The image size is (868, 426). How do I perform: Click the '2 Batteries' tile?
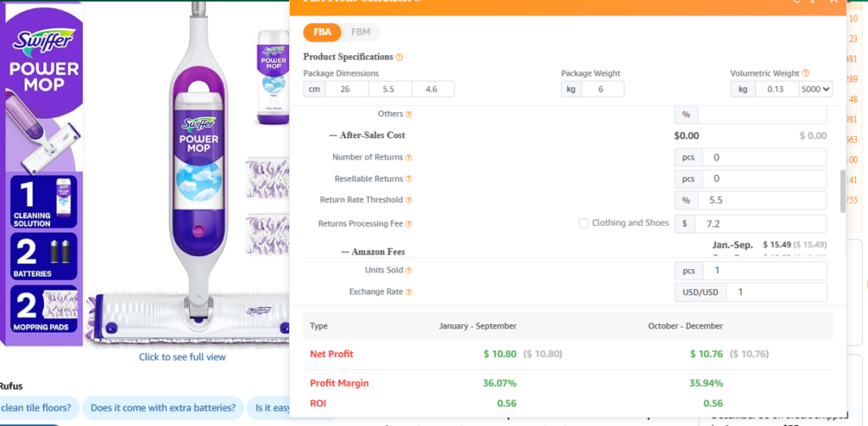tap(44, 256)
